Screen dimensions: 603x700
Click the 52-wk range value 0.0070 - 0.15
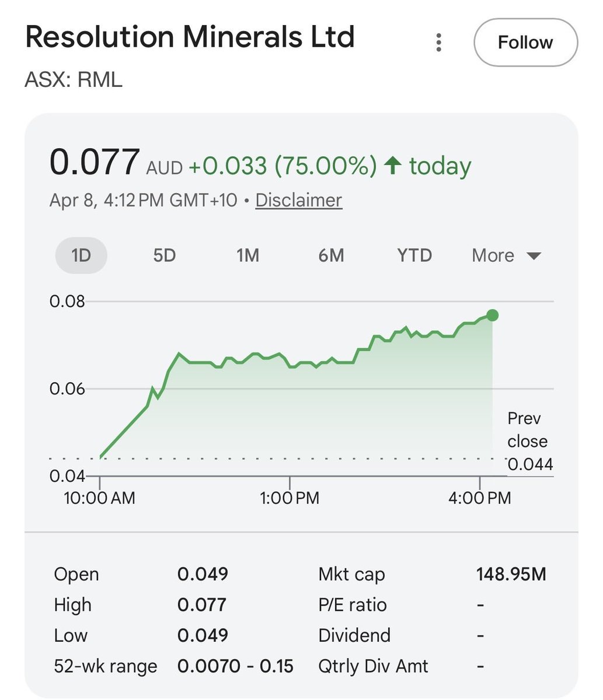[235, 666]
